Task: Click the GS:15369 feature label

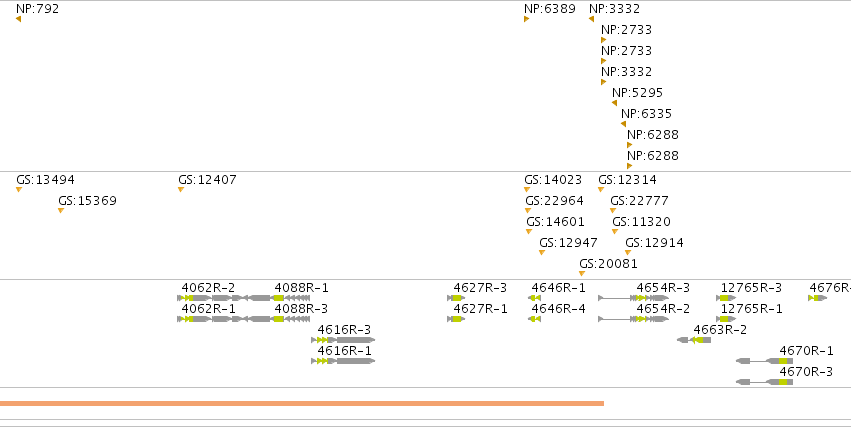Action: pos(87,201)
